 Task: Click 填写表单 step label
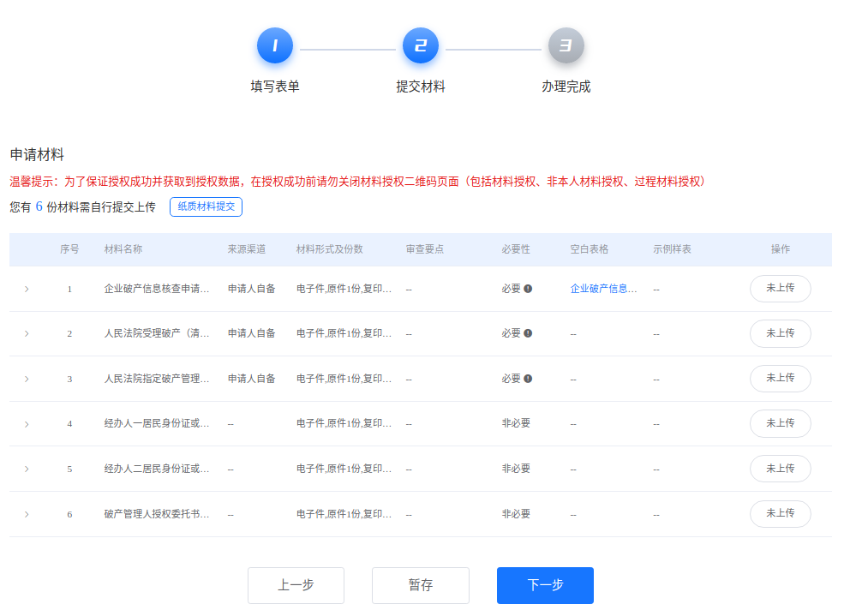pos(275,87)
